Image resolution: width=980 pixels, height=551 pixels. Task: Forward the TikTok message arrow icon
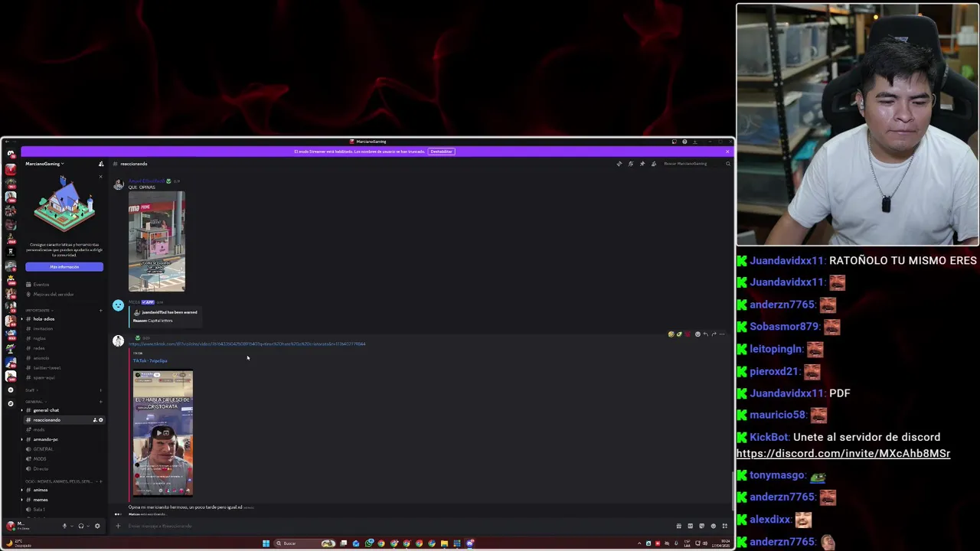tap(714, 334)
